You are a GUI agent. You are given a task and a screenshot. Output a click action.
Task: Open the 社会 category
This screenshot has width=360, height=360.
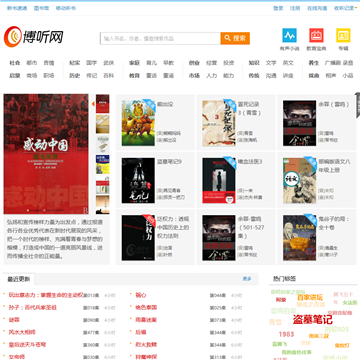click(x=15, y=63)
